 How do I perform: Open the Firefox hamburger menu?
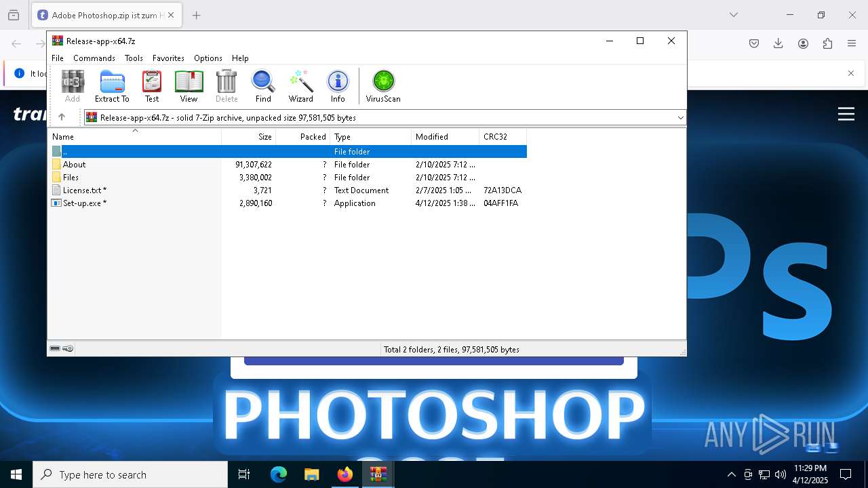pos(852,43)
